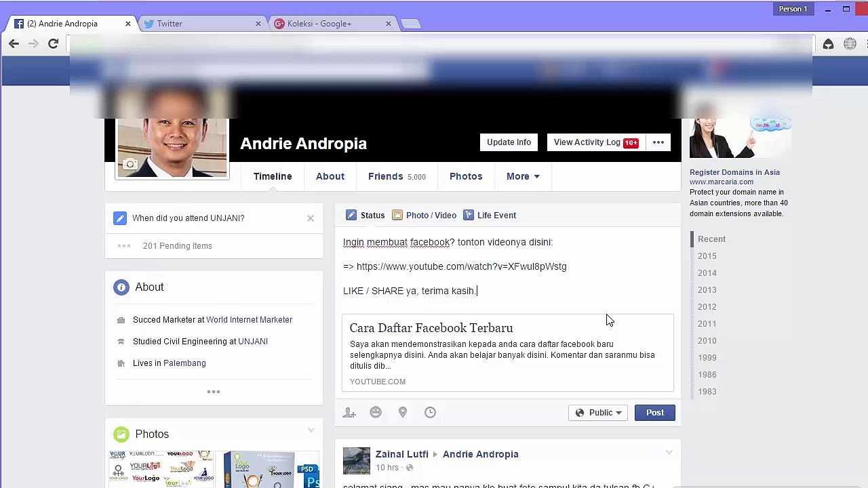This screenshot has width=868, height=488.
Task: Click the Cara Daftar Facebook Terbaru preview
Action: [x=508, y=353]
